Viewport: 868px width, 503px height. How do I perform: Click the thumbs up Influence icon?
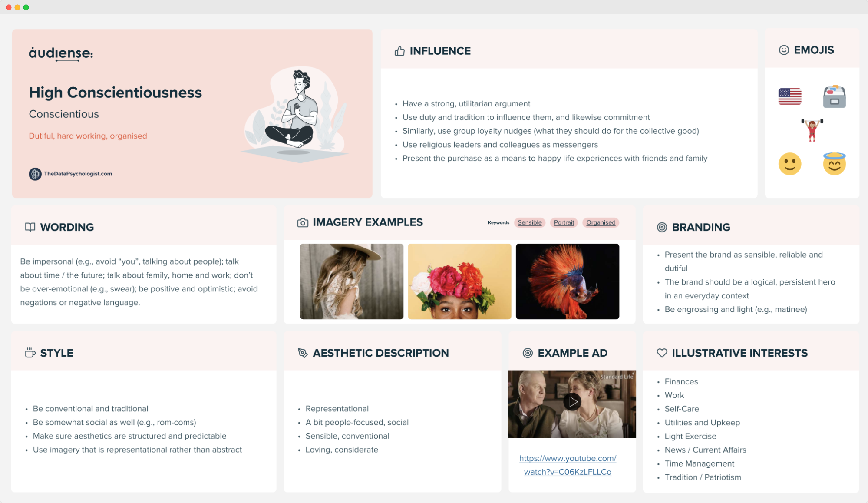pyautogui.click(x=398, y=51)
